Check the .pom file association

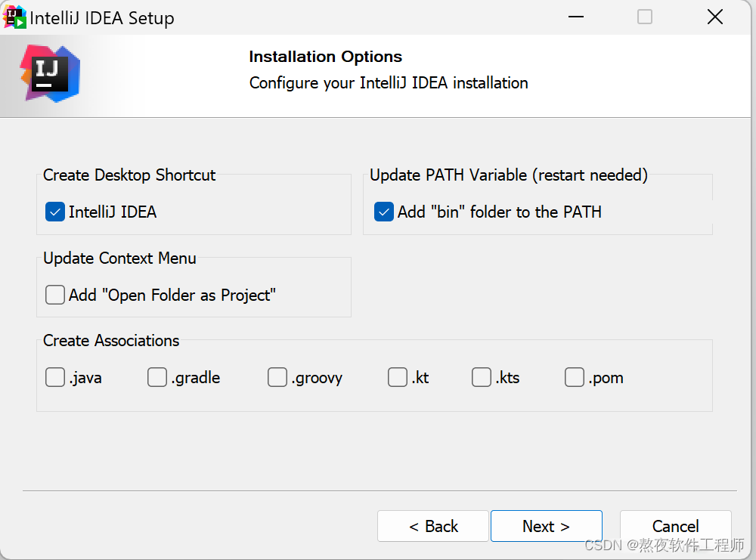coord(575,377)
